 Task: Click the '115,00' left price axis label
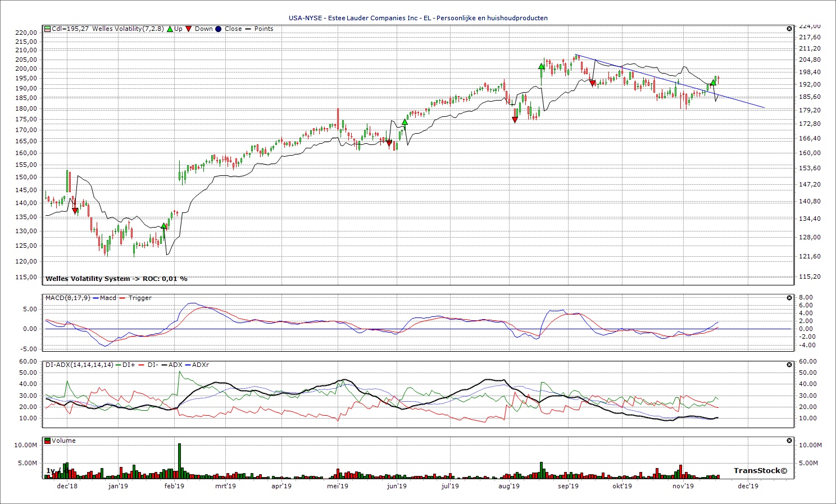27,277
